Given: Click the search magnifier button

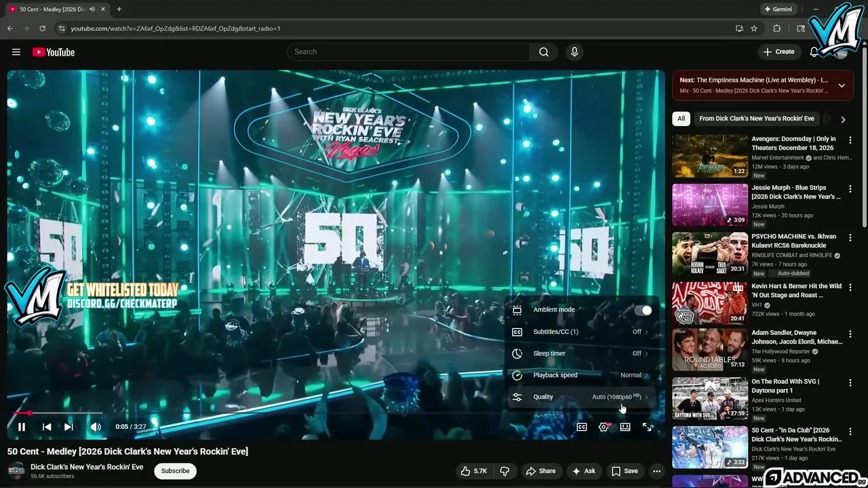Looking at the screenshot, I should (x=544, y=52).
